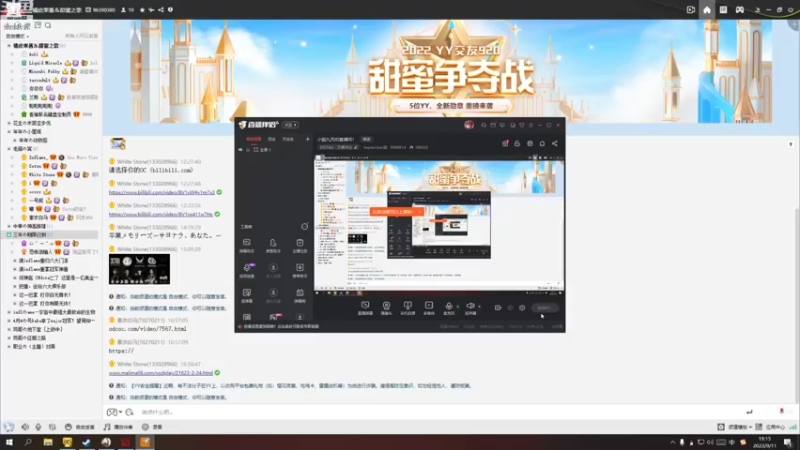
Task: Mute the speaker in YY bottom bar
Action: tap(25, 427)
